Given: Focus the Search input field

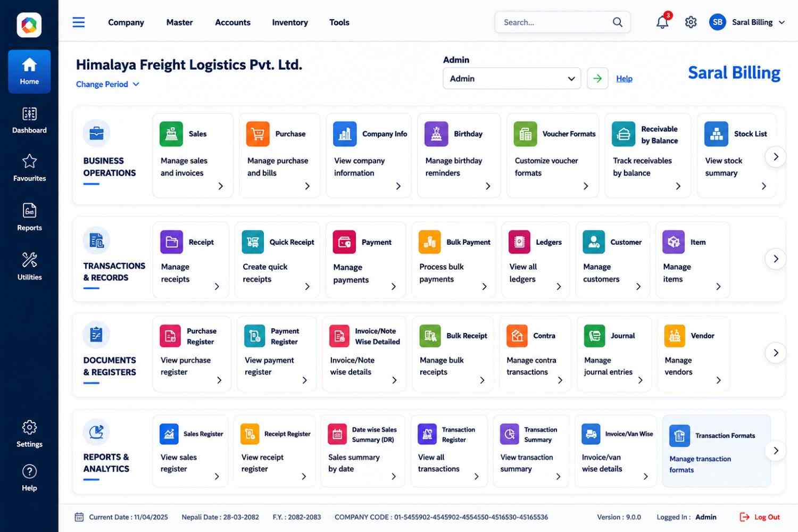Looking at the screenshot, I should [562, 22].
